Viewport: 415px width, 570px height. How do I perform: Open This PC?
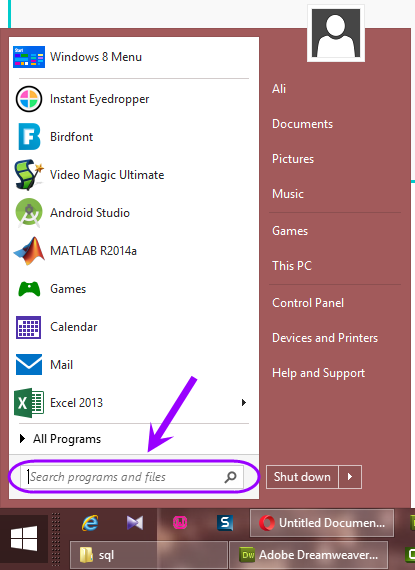point(292,266)
